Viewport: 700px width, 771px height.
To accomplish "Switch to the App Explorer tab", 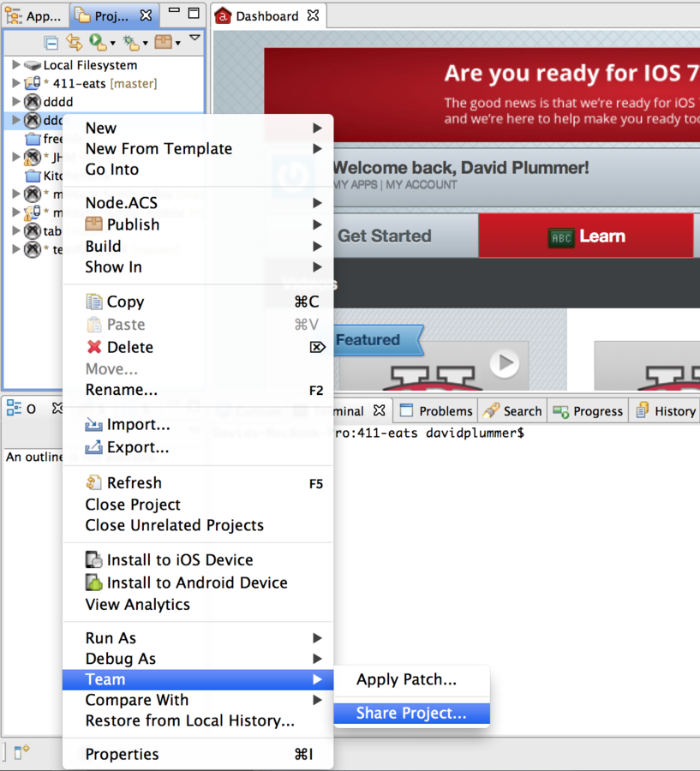I will [x=34, y=16].
